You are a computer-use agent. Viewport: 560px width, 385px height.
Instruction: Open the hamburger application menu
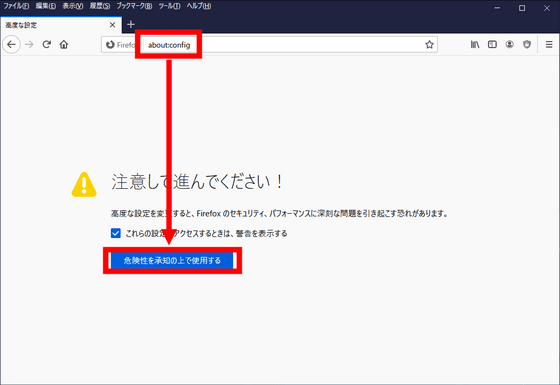tap(549, 44)
